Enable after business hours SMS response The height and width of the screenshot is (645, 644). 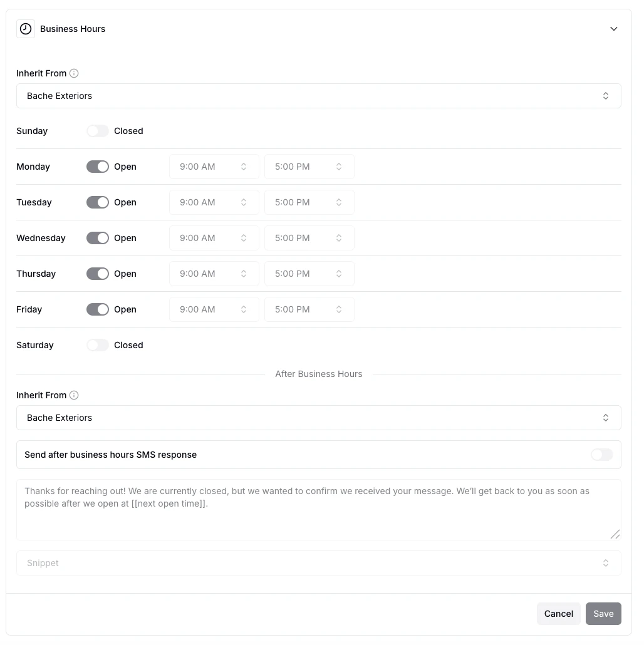click(x=602, y=455)
